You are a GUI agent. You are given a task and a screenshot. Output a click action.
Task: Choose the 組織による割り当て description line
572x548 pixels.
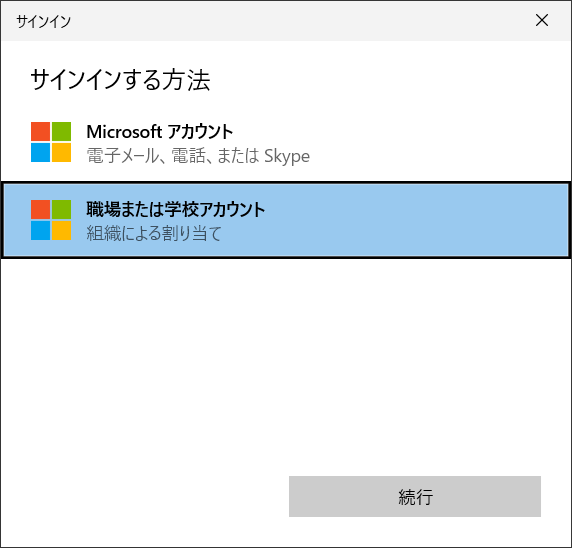coord(154,233)
